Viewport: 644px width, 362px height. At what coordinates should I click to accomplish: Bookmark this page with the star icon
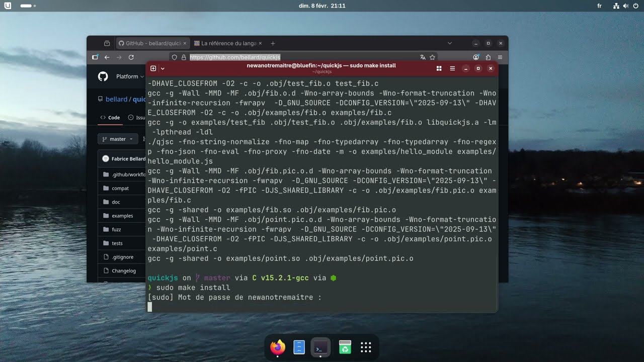tap(432, 57)
